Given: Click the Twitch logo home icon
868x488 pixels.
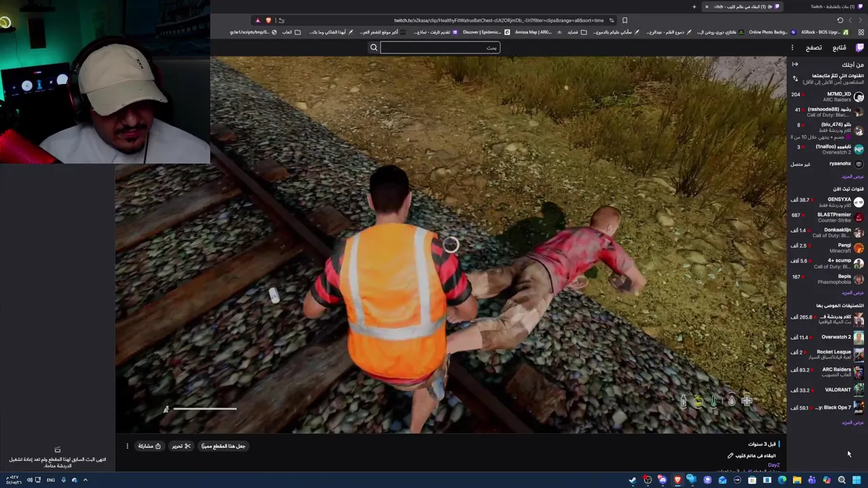Looking at the screenshot, I should coord(860,47).
